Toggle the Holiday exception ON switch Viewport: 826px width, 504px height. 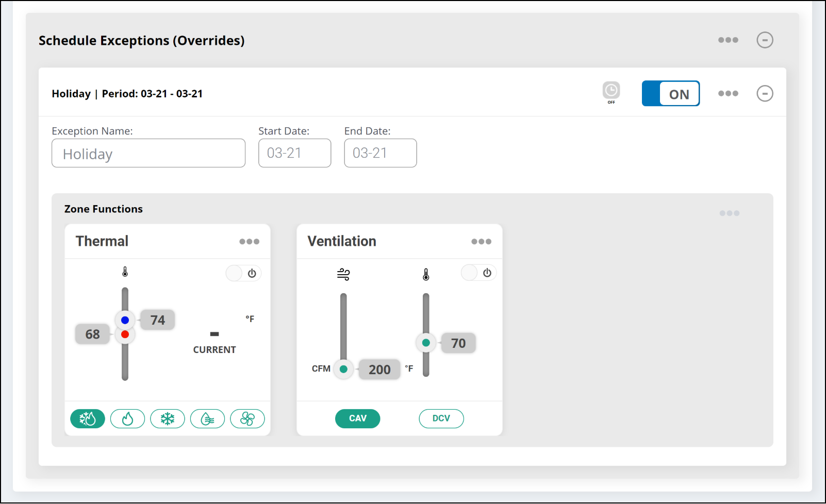[670, 94]
